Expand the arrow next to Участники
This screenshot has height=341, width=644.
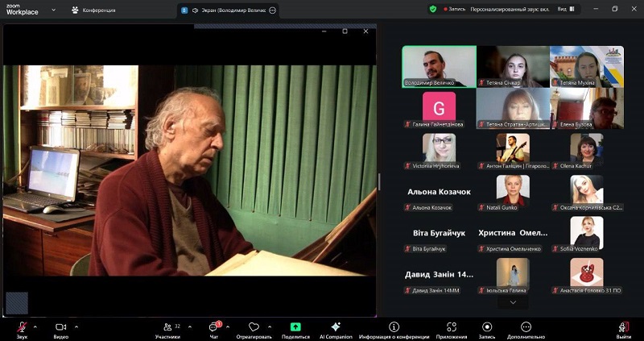point(188,326)
